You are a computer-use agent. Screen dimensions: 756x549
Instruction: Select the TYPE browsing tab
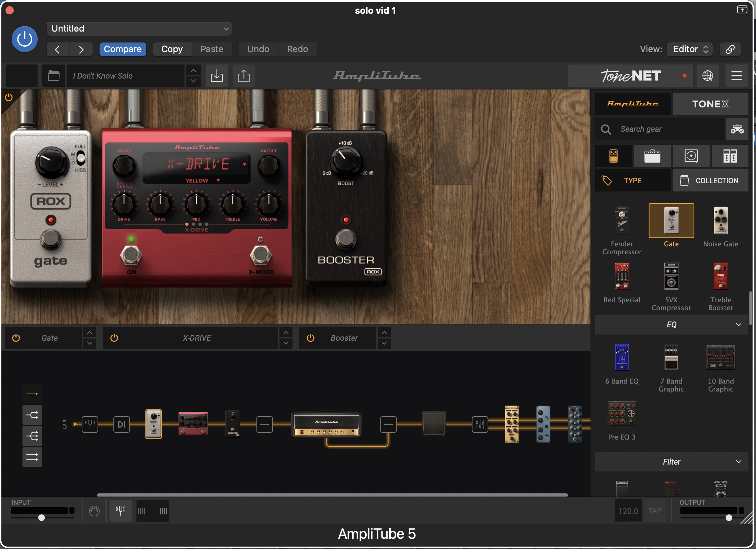tap(633, 180)
